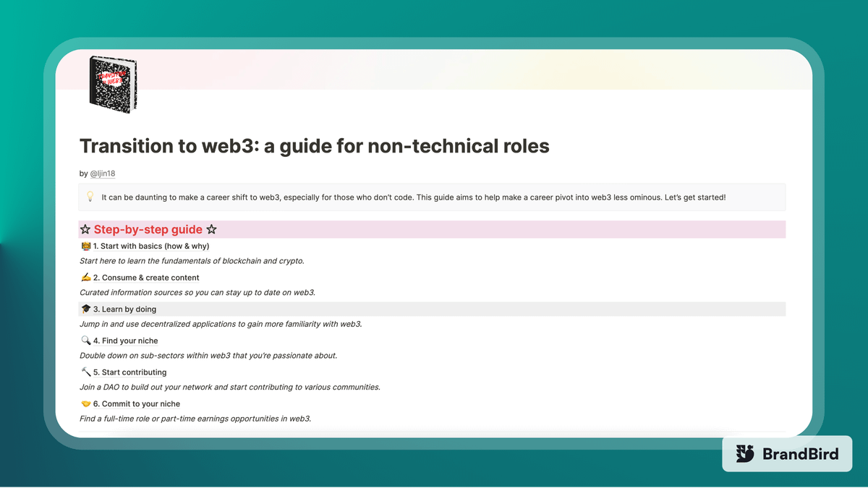
Task: Click the red "Step-by-step guide" heading
Action: (148, 230)
